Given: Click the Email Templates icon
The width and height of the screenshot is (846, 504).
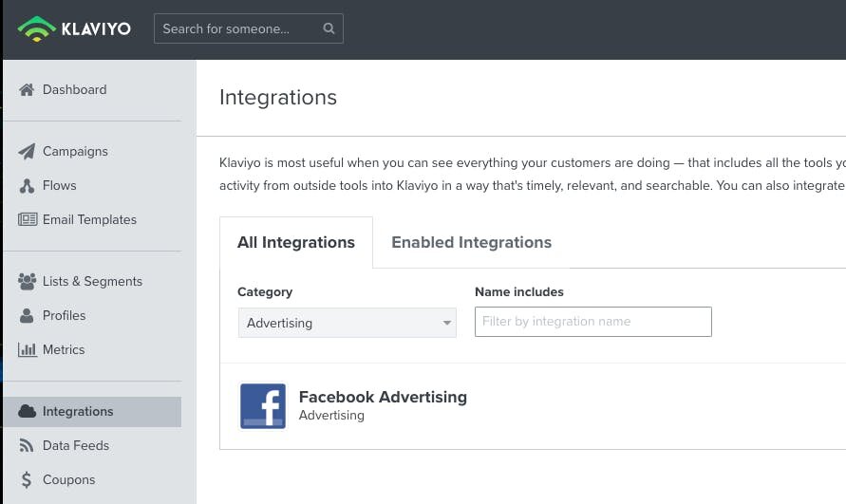Looking at the screenshot, I should 28,219.
